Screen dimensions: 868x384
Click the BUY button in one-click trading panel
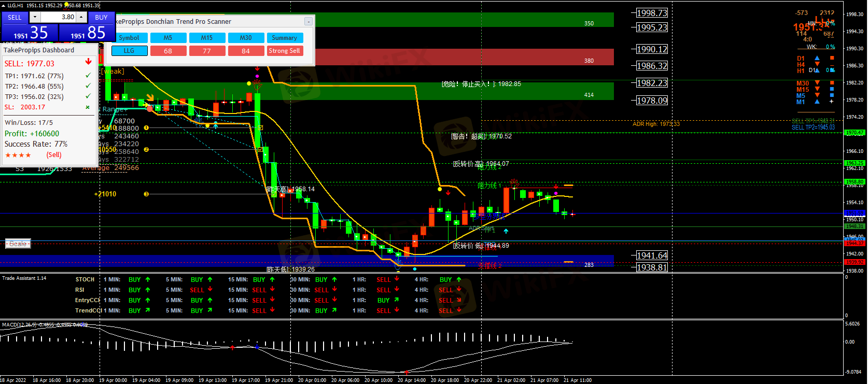[101, 17]
